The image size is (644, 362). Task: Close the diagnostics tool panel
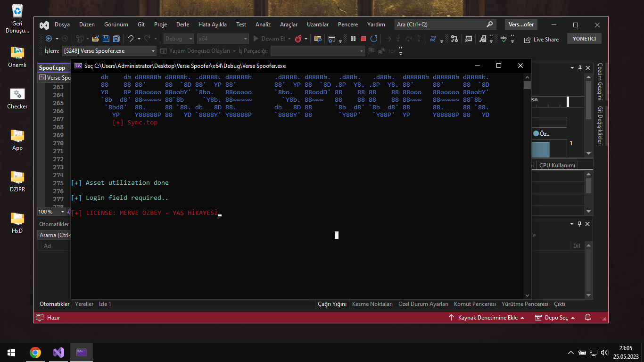click(588, 68)
